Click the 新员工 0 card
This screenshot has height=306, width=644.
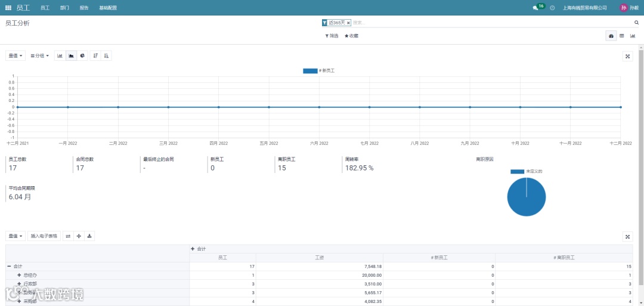[x=240, y=164]
